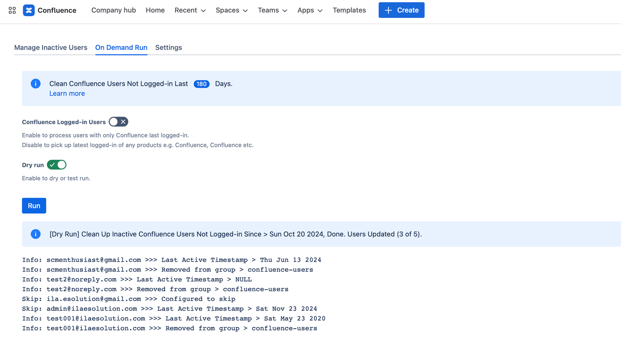Select the On Demand Run tab
Viewport: 621px width, 364px height.
121,47
